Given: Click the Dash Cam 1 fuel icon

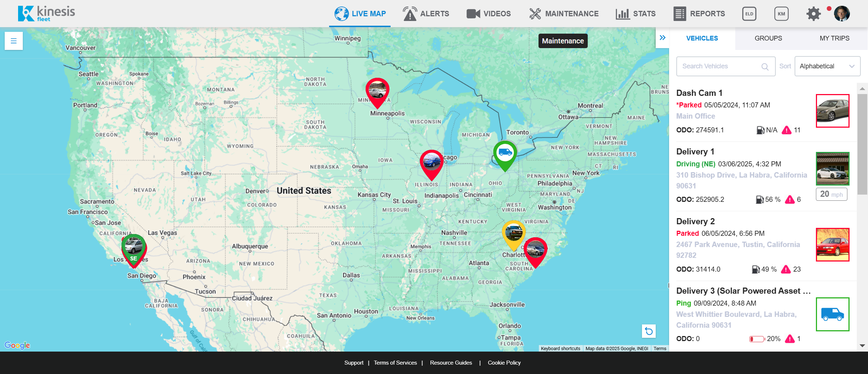Looking at the screenshot, I should click(760, 130).
